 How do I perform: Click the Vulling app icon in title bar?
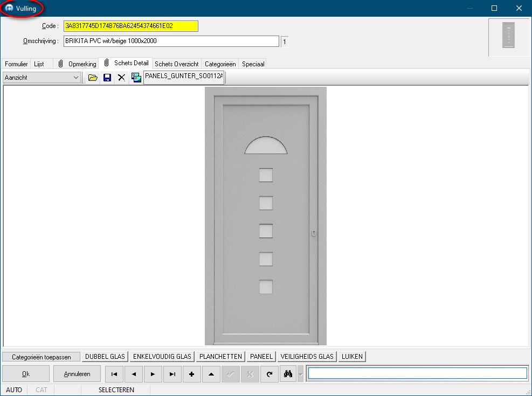tap(9, 8)
